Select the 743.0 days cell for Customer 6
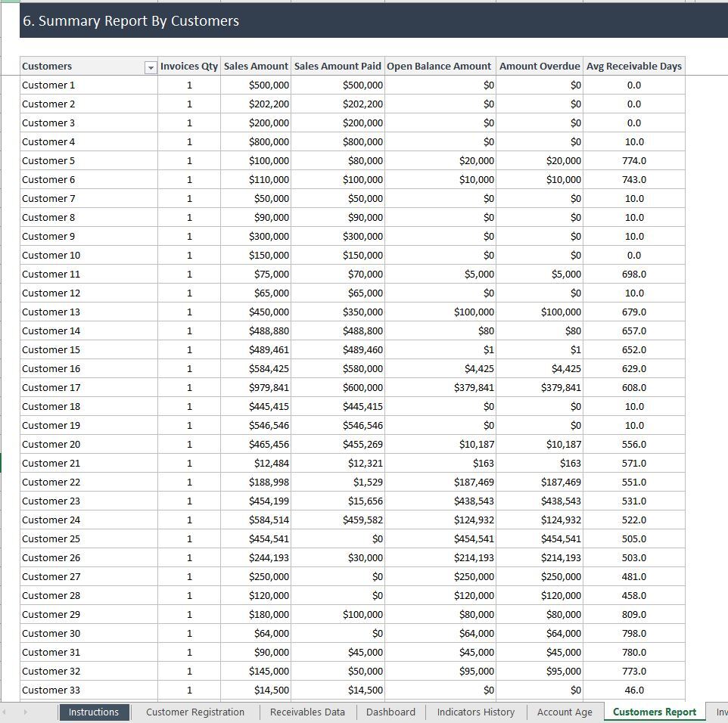728x723 pixels. coord(633,179)
